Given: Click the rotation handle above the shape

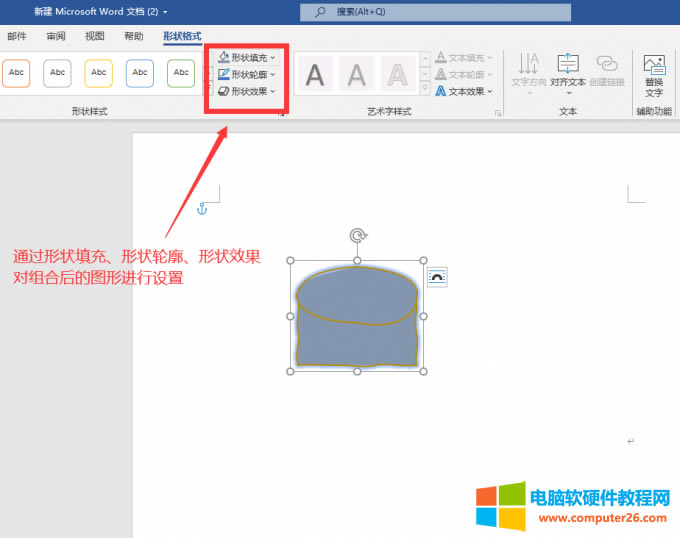Looking at the screenshot, I should pos(357,236).
